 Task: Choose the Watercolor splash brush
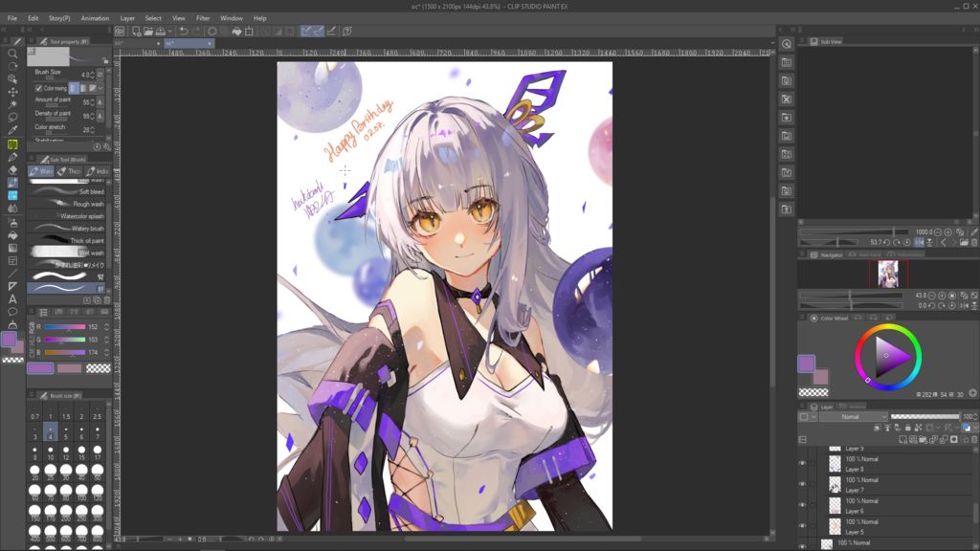(x=68, y=216)
